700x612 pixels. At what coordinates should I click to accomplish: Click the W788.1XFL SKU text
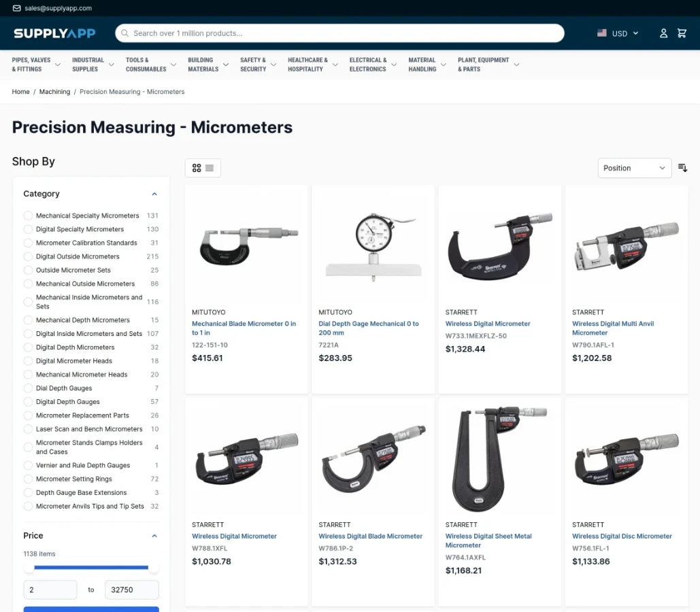click(210, 548)
